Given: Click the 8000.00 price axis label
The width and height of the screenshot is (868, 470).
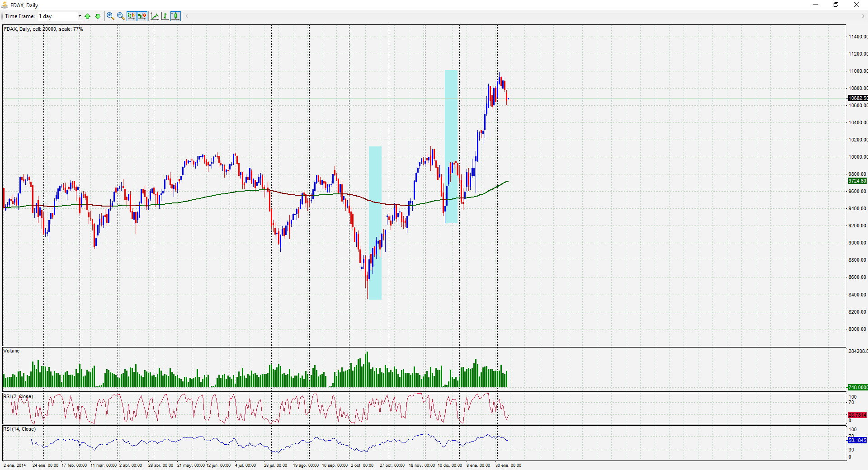Looking at the screenshot, I should coord(858,329).
